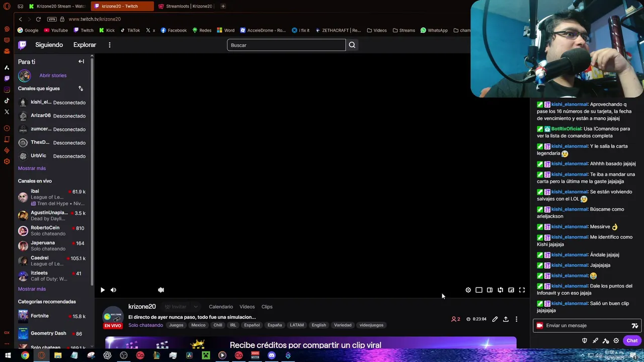Viewport: 644px width, 362px height.
Task: Switch to Streamloots browser tab
Action: tap(186, 6)
